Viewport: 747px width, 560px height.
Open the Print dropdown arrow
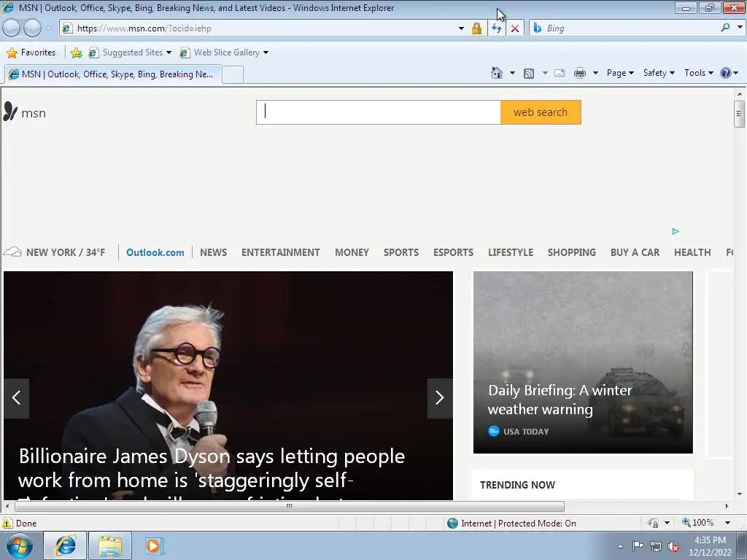[x=595, y=73]
